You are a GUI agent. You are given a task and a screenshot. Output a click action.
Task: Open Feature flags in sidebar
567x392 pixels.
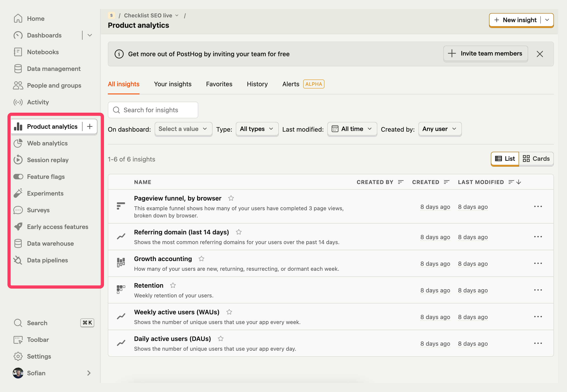[46, 177]
